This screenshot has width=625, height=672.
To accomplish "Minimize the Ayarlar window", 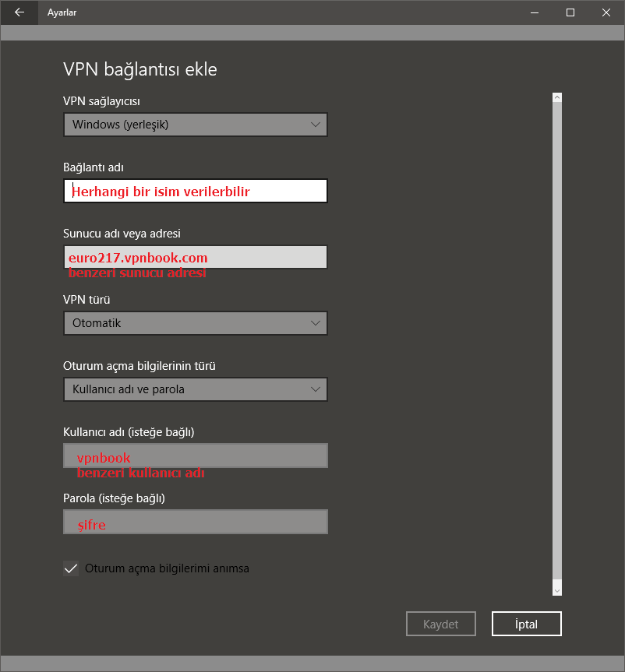I will [535, 12].
